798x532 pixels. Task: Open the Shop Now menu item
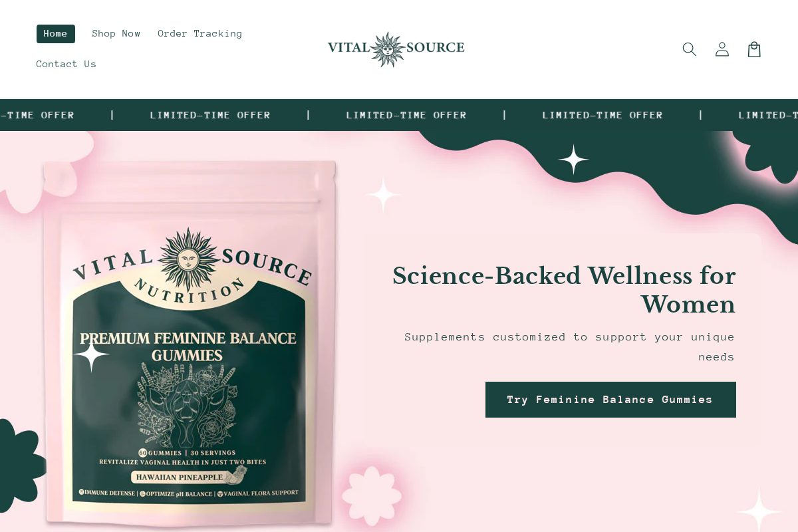point(116,34)
